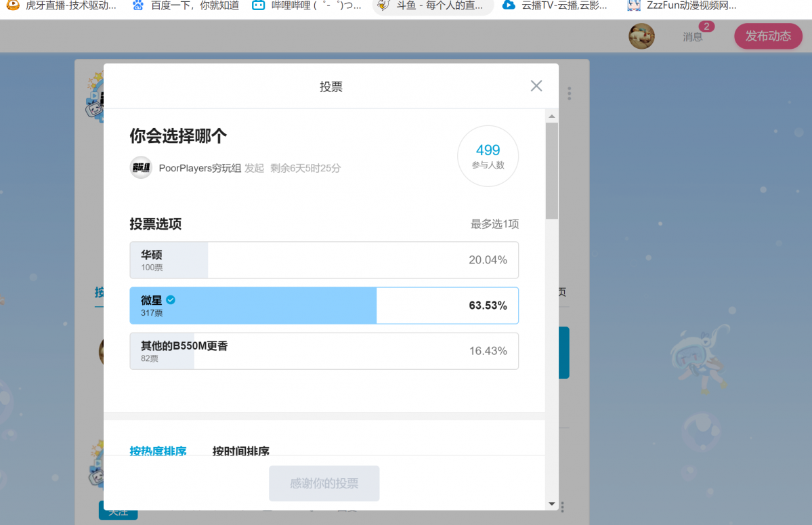
Task: Switch to 按时间排序 tab
Action: point(241,450)
